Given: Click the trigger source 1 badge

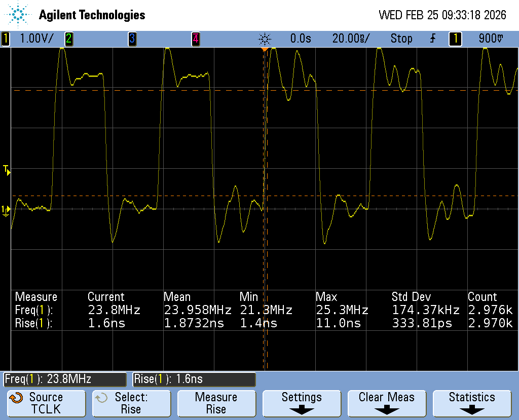Looking at the screenshot, I should 455,39.
